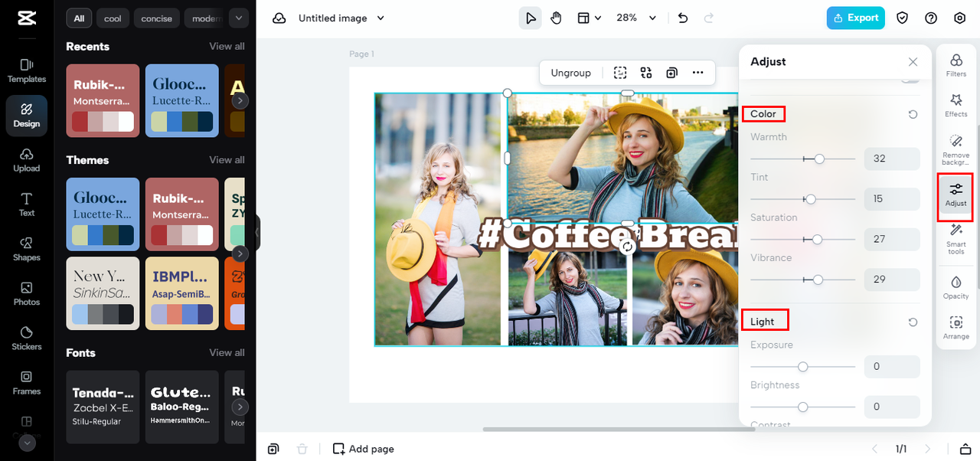Click the Warmth slider handle
980x461 pixels.
(x=819, y=159)
